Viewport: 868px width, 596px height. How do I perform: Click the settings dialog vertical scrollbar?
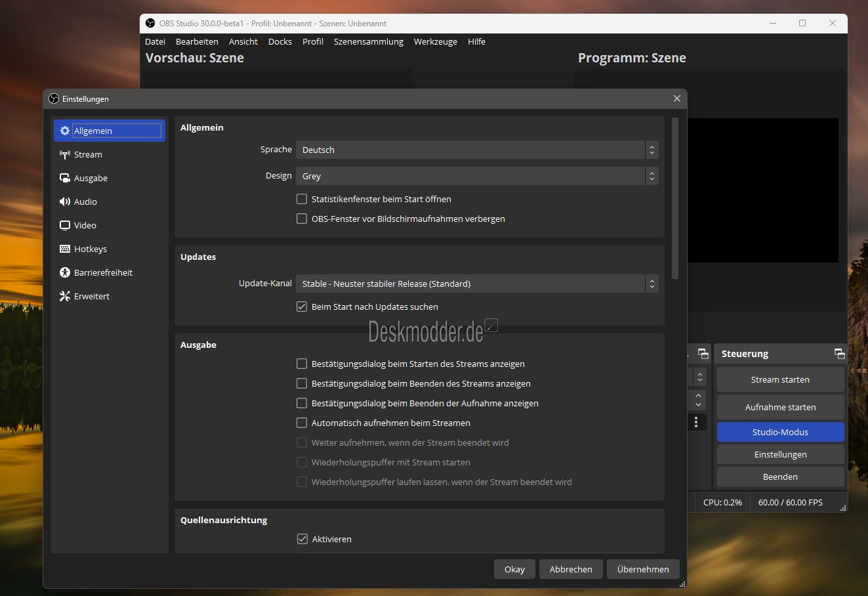[675, 198]
